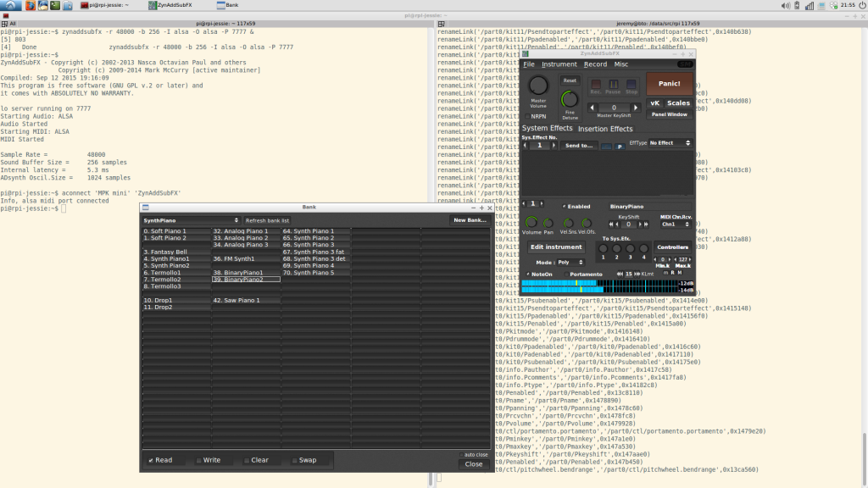Click the P paste effect button
Image resolution: width=868 pixels, height=488 pixels.
tap(620, 146)
